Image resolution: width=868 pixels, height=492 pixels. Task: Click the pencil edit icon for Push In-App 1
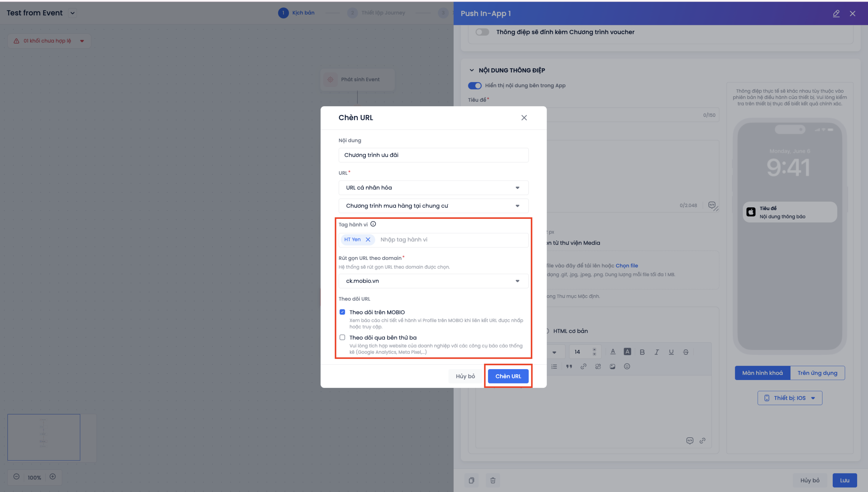[x=836, y=14]
